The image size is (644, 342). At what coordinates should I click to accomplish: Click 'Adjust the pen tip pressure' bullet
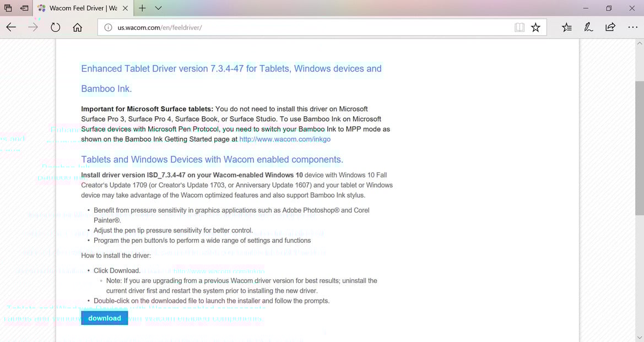click(173, 230)
